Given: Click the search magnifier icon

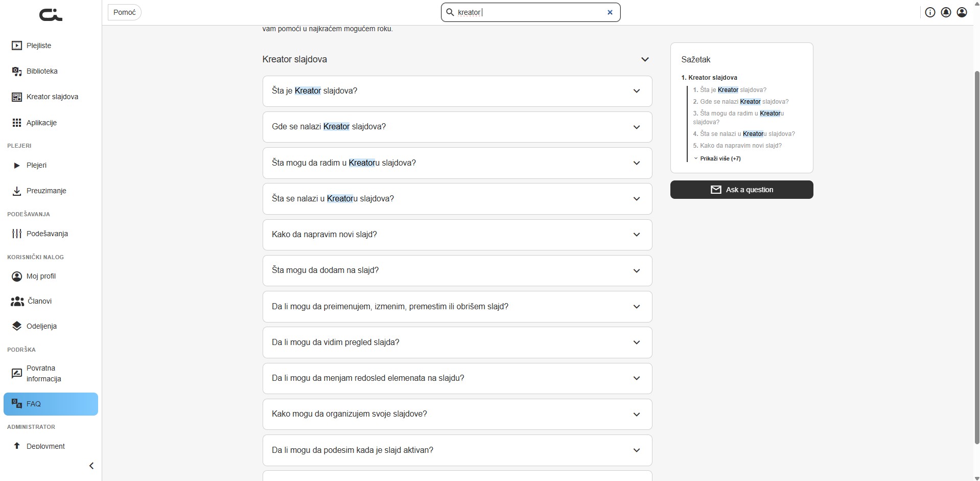Looking at the screenshot, I should (450, 12).
